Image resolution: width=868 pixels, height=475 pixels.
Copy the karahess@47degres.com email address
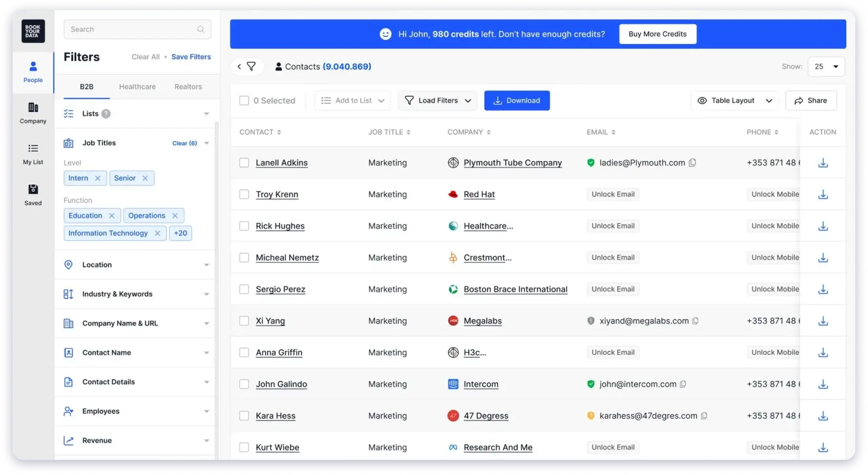click(704, 415)
